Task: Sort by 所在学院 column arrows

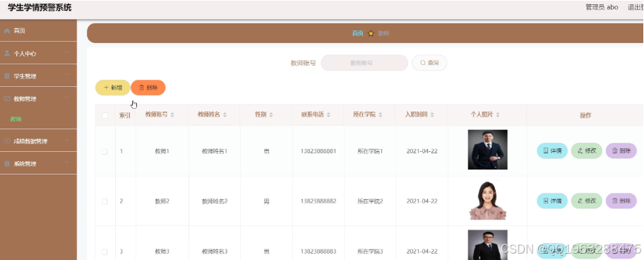Action: 381,115
